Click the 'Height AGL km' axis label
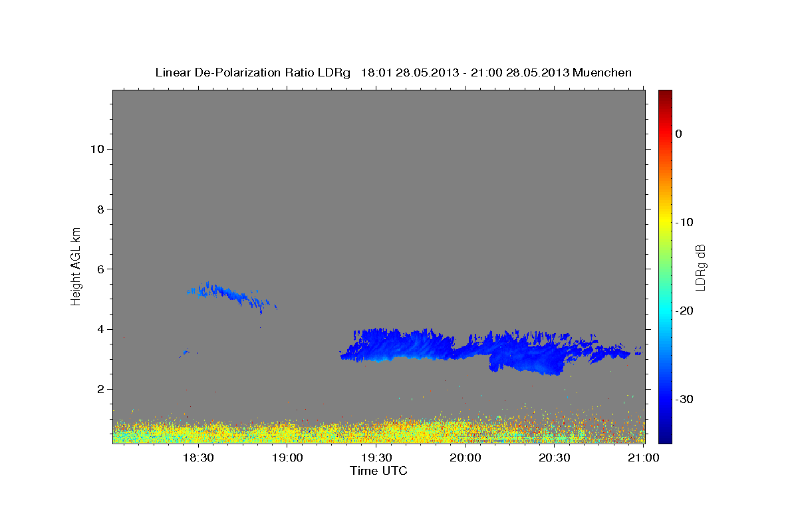This screenshot has height=532, width=798. coord(76,266)
